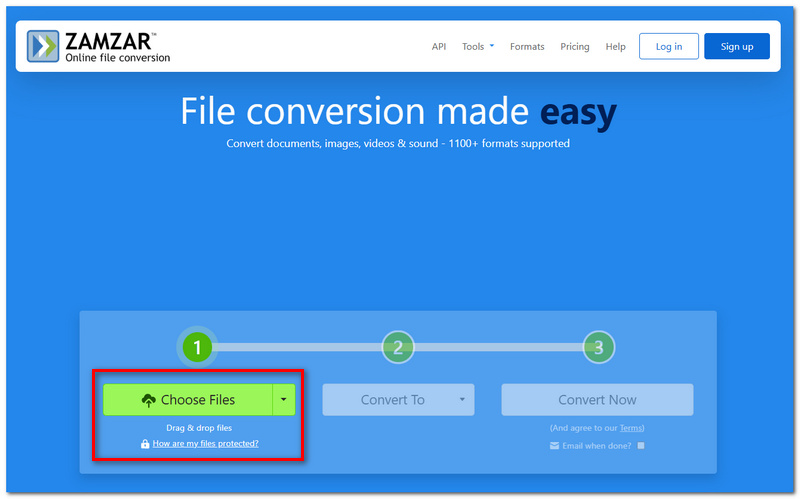800x499 pixels.
Task: Open the Tools dropdown menu
Action: point(478,46)
